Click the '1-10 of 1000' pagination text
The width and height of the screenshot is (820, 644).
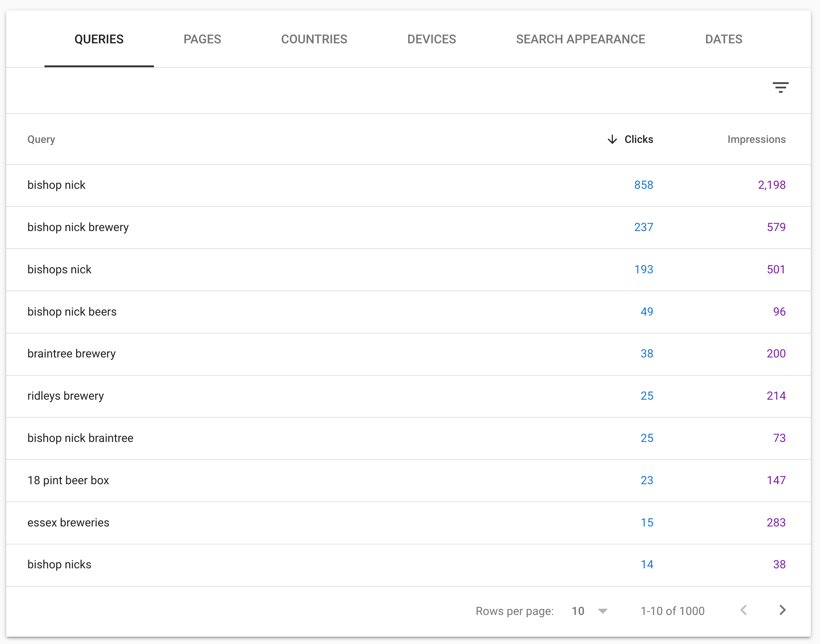tap(673, 611)
